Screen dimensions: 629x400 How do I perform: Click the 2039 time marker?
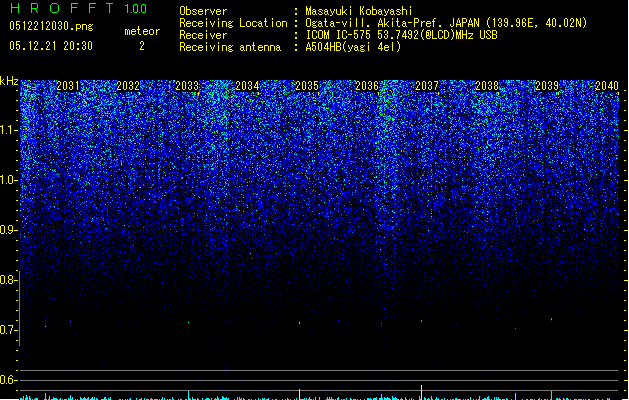tap(547, 86)
